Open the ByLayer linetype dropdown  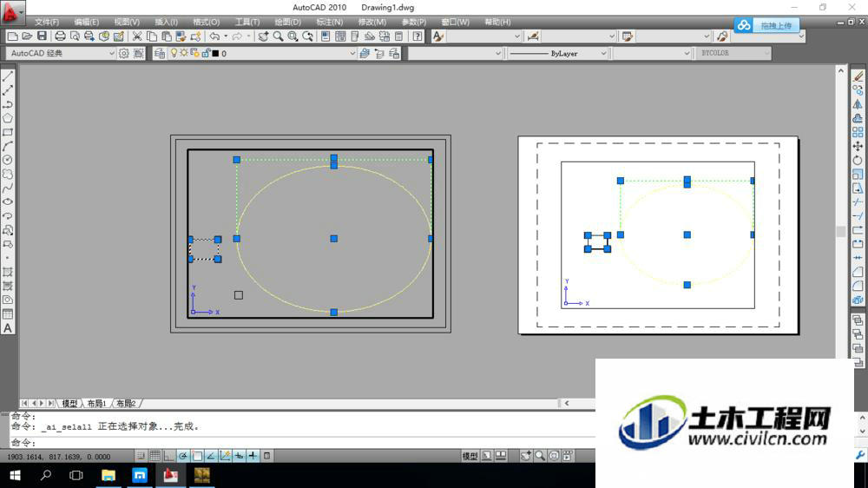pos(603,53)
